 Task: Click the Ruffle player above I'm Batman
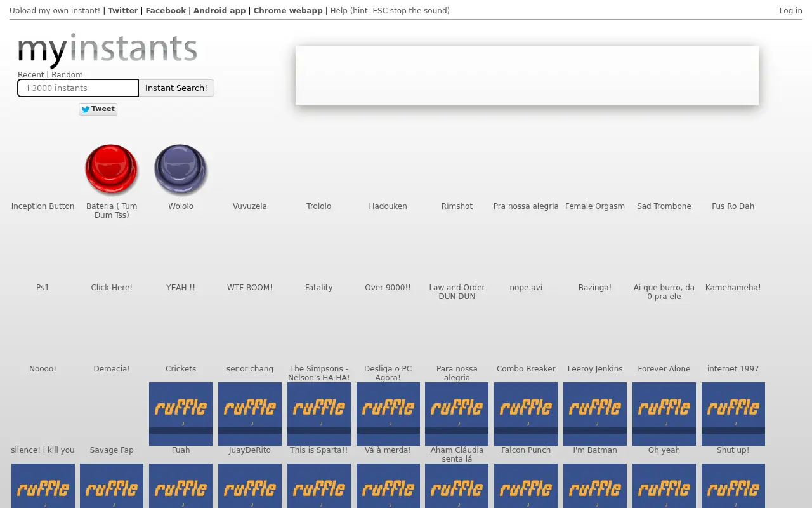(x=595, y=414)
